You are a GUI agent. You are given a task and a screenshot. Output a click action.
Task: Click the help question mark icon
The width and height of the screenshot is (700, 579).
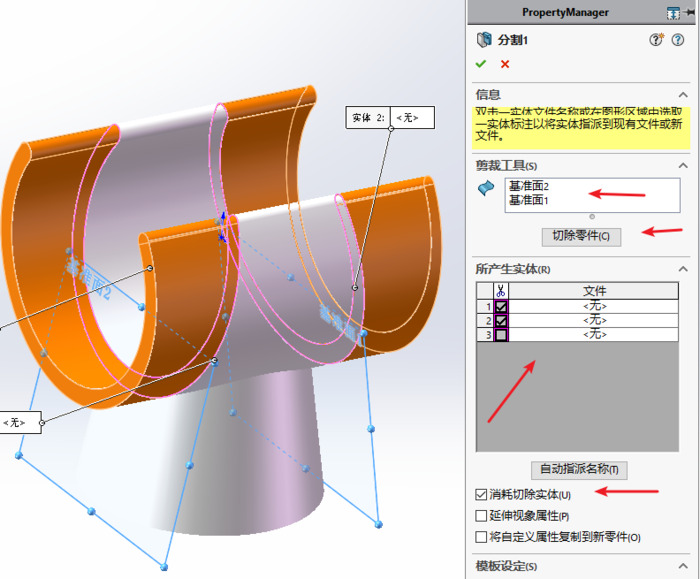coord(678,40)
